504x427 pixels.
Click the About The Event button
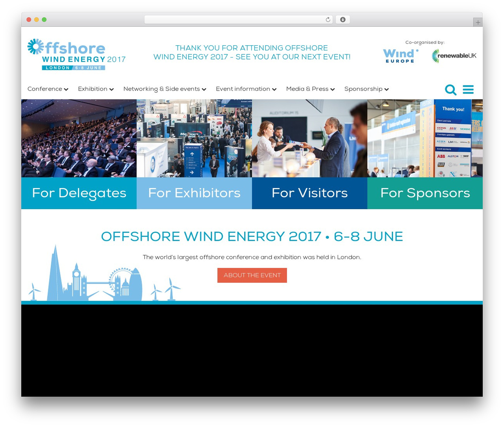coord(252,275)
